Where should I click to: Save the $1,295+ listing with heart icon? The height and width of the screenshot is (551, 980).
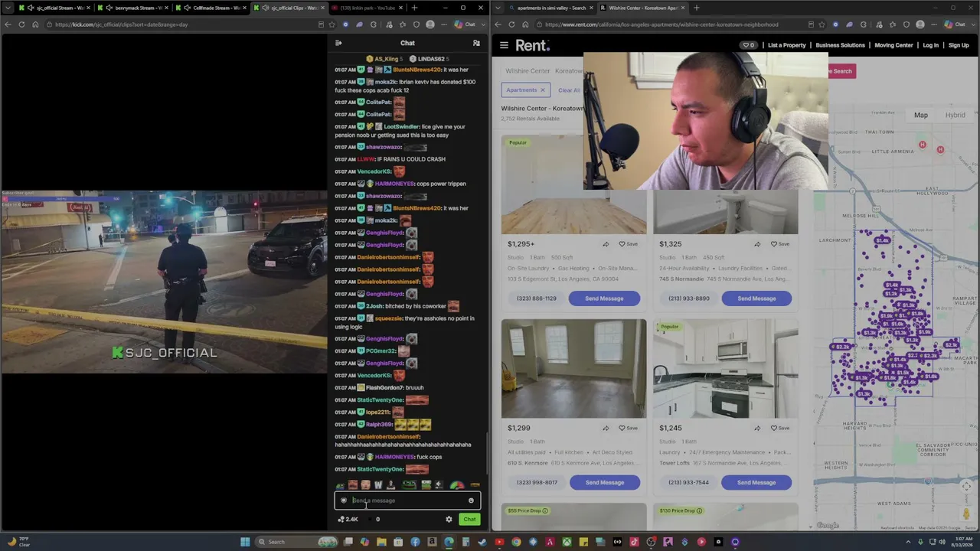(x=628, y=244)
